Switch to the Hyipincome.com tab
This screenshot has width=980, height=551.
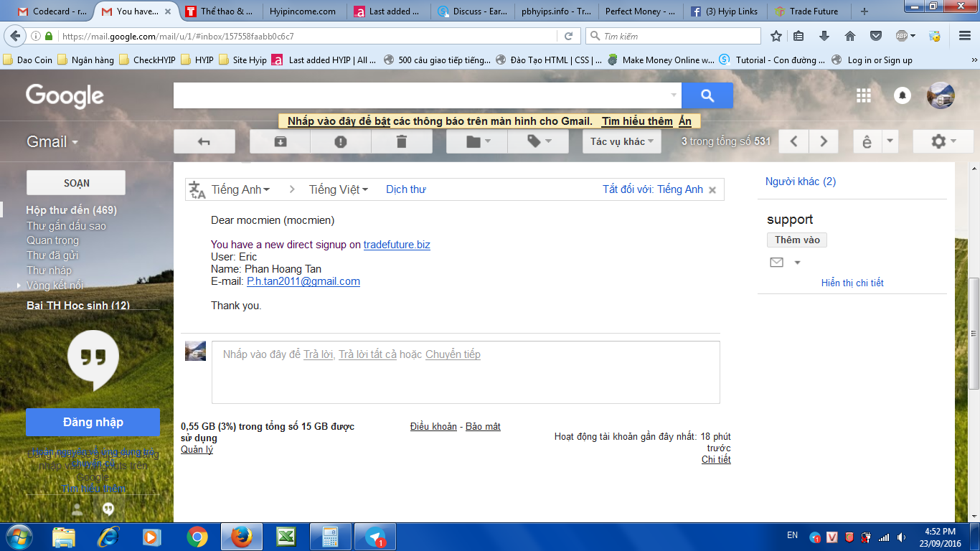click(303, 11)
